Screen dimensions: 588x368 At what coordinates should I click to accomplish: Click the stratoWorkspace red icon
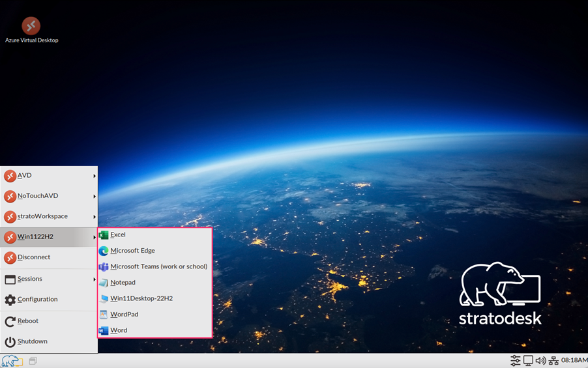click(x=10, y=217)
